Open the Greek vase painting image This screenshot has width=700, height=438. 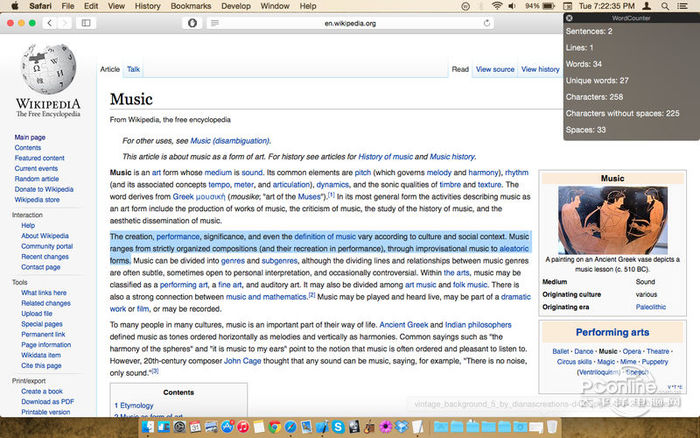(612, 220)
